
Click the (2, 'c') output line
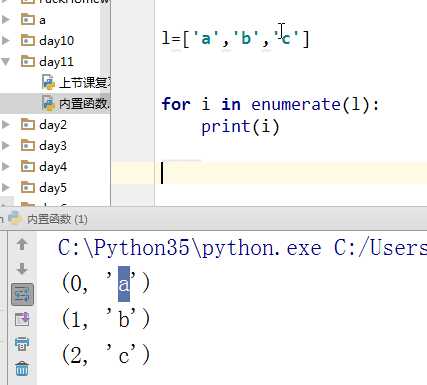[106, 355]
